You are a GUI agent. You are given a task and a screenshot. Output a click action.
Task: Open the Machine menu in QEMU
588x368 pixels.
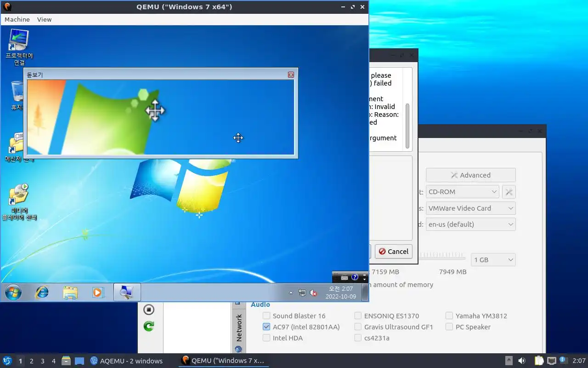tap(17, 19)
